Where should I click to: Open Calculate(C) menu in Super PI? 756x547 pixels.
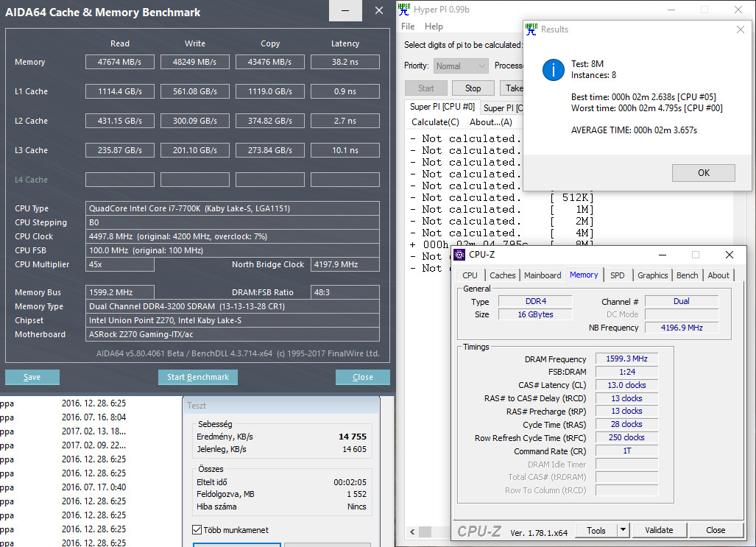pyautogui.click(x=435, y=122)
